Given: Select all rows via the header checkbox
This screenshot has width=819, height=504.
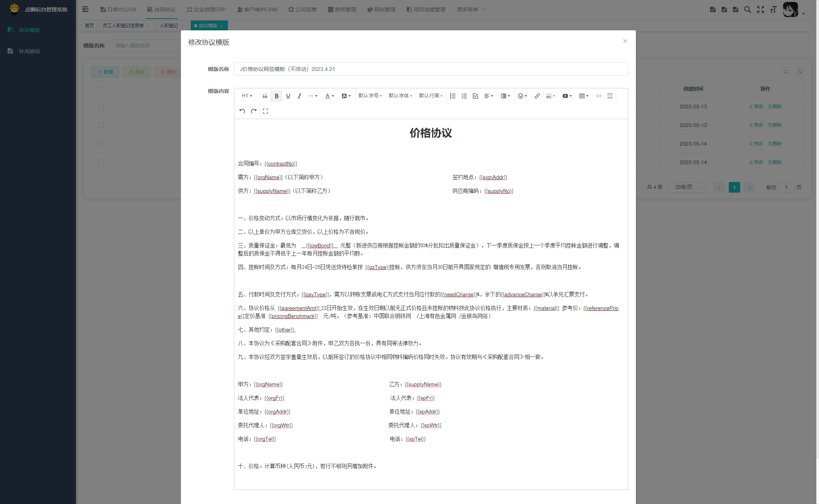Looking at the screenshot, I should click(x=101, y=88).
